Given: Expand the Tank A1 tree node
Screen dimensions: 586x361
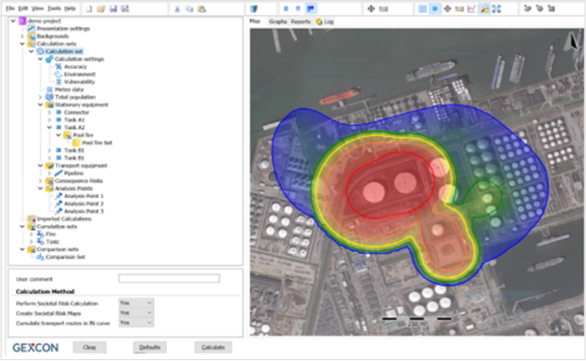Looking at the screenshot, I should pyautogui.click(x=49, y=120).
